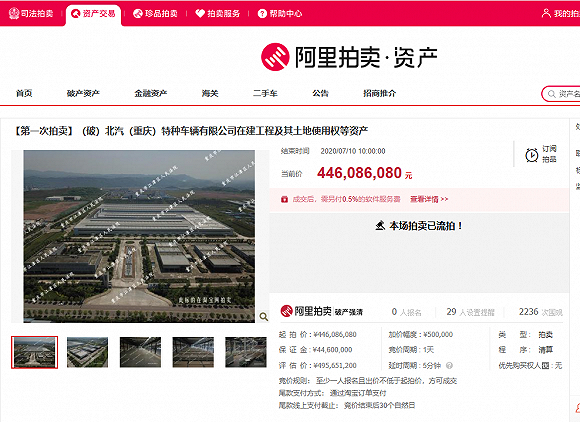Open the 司法拍卖 tab

31,14
